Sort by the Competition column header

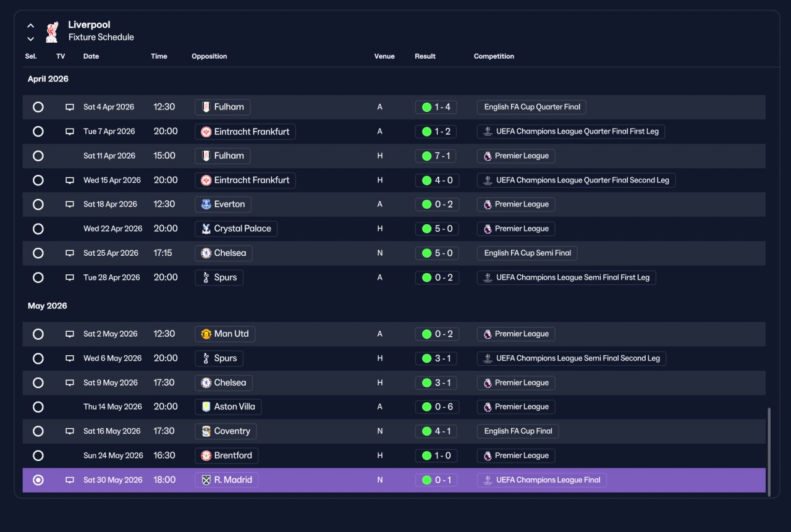[494, 56]
